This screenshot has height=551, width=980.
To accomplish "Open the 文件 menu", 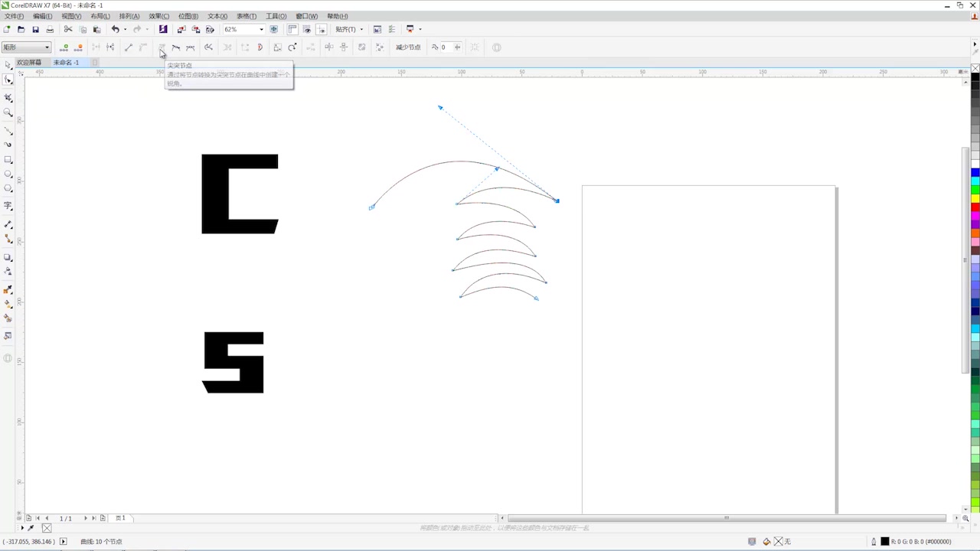I will coord(14,16).
